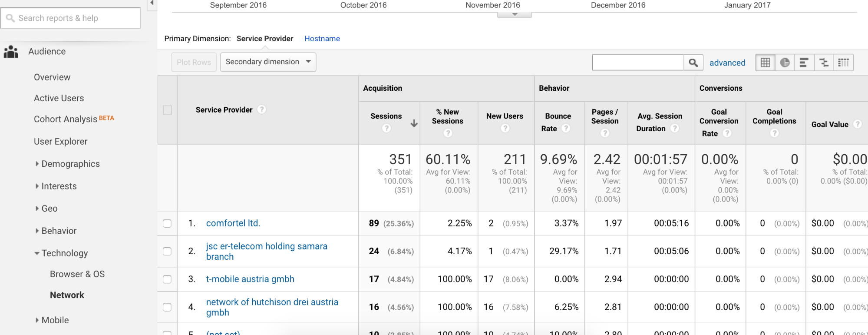Screen dimensions: 868x335
Task: Click help icon next to Service Provider
Action: pos(261,109)
